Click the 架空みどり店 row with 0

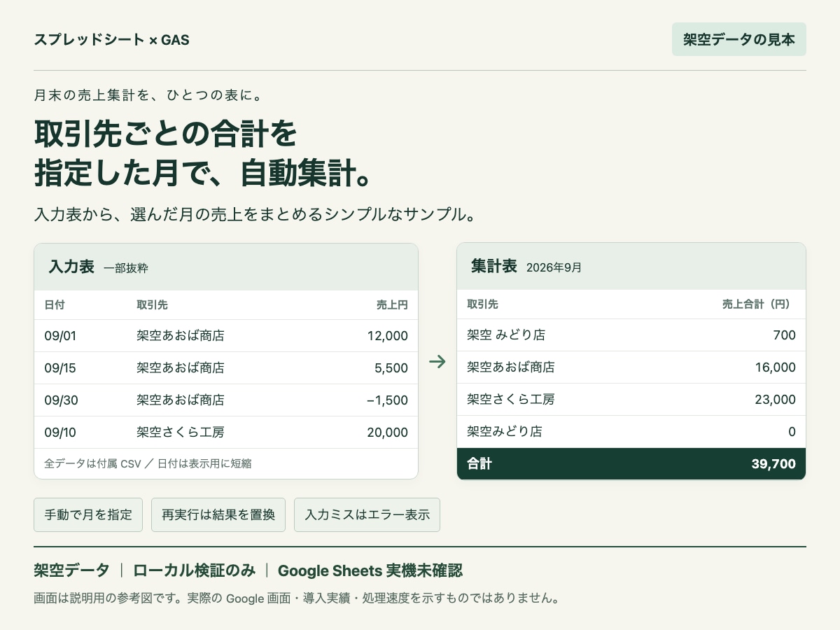tap(631, 432)
